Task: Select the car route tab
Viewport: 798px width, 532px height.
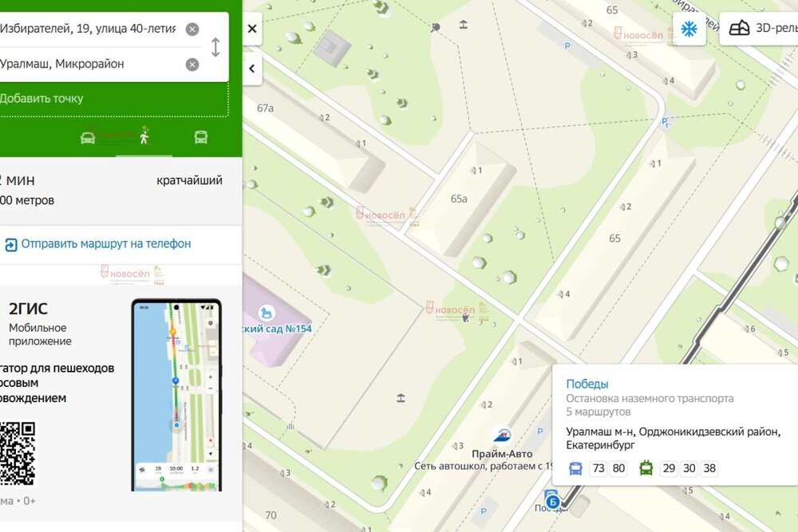Action: [x=88, y=137]
